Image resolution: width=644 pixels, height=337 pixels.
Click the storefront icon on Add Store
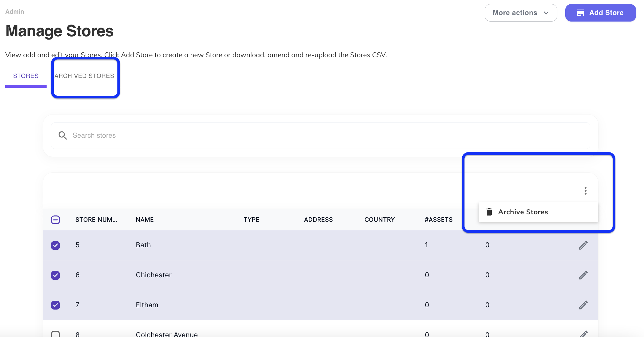[581, 13]
